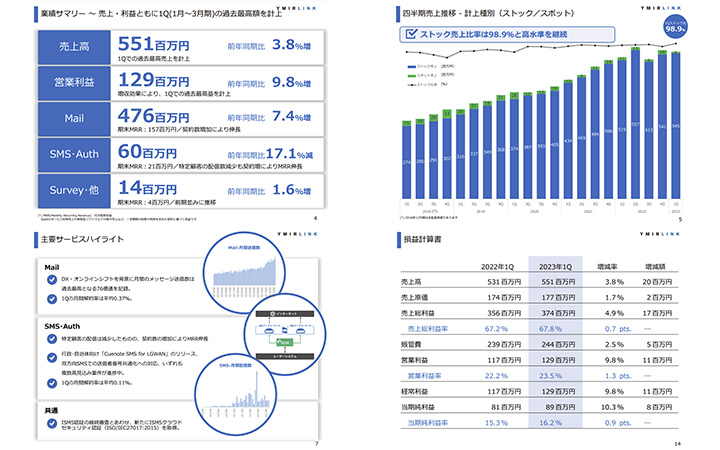Select the SMS・Auth blue label box in summary
Screen dimensions: 720x450
point(74,155)
